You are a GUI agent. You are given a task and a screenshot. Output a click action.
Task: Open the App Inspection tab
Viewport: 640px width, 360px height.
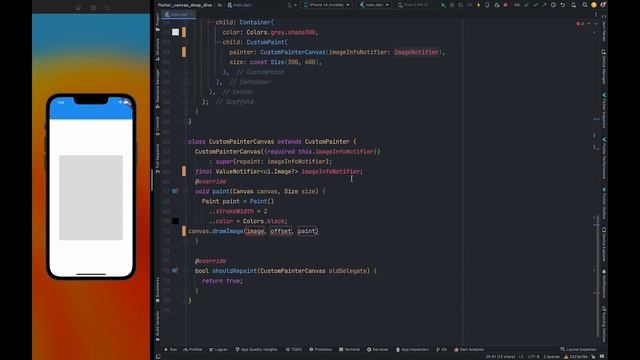coord(412,350)
